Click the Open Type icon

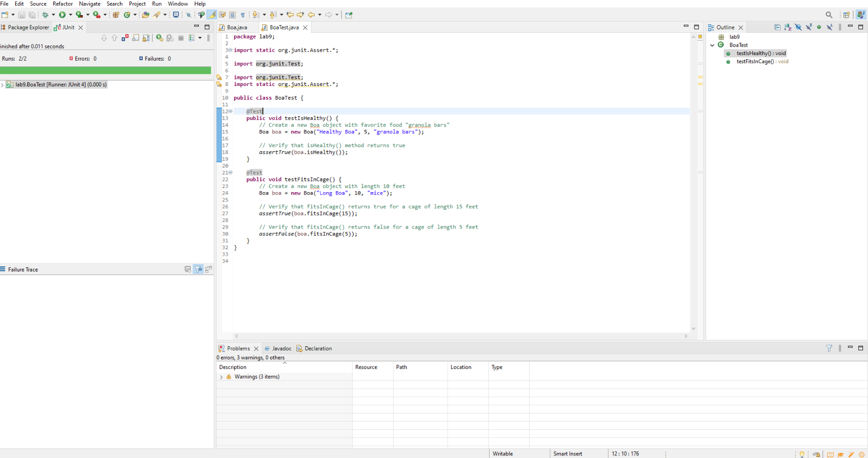[146, 15]
